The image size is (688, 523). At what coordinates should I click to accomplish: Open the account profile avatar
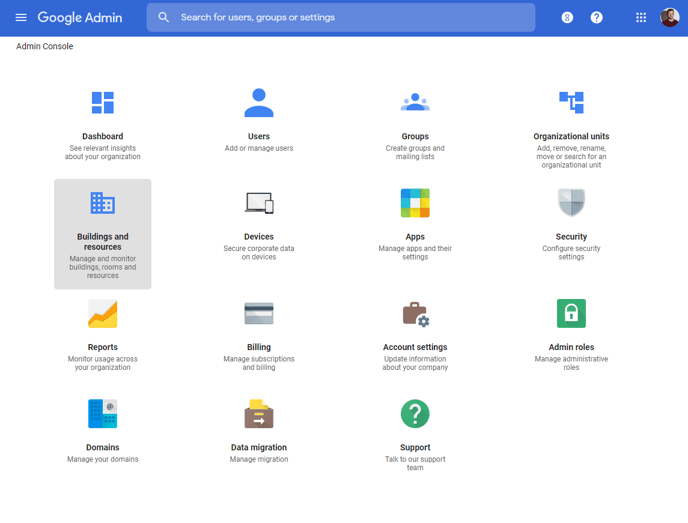670,17
